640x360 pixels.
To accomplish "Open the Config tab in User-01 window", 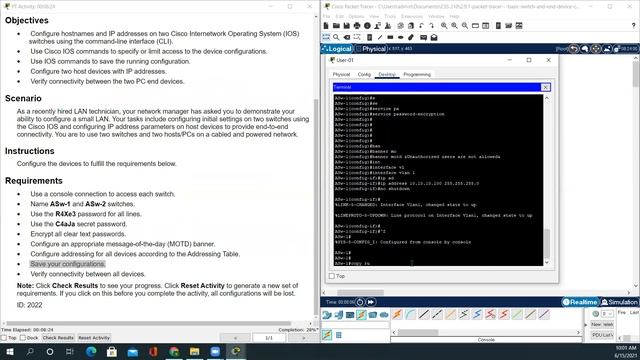I will [x=364, y=75].
